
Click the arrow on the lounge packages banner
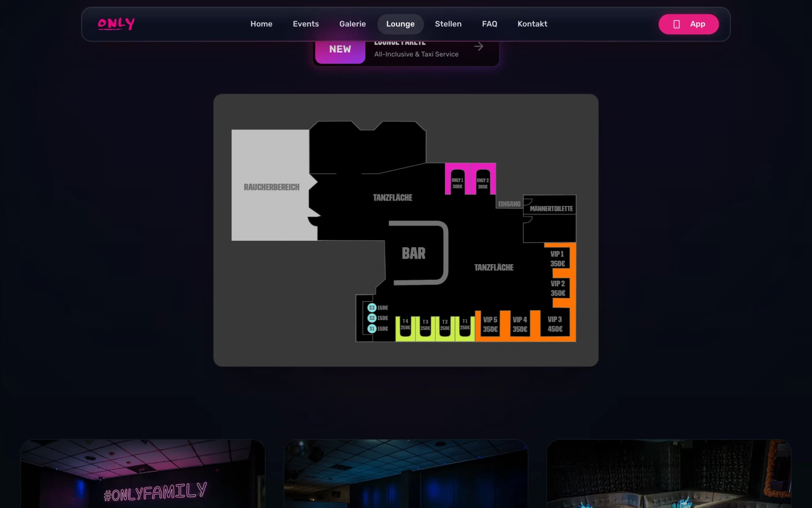(479, 47)
